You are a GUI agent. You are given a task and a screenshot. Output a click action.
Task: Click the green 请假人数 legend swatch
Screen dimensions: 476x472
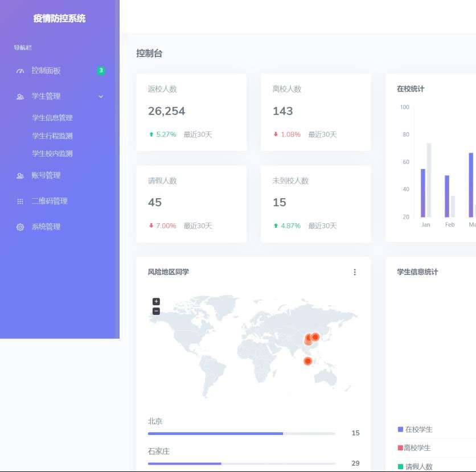(x=400, y=466)
